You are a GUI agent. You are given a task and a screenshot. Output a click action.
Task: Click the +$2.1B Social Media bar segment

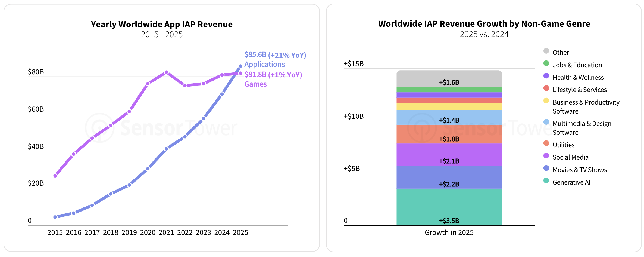[x=449, y=155]
